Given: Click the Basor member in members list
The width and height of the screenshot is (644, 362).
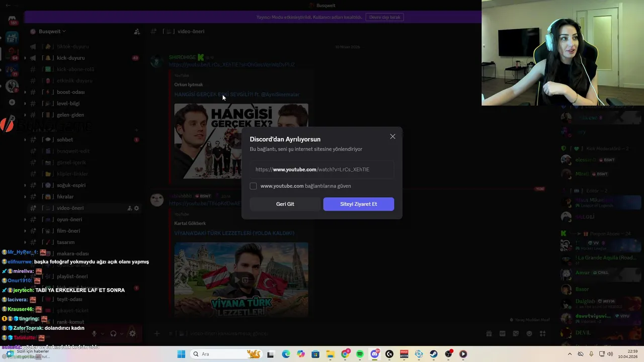Looking at the screenshot, I should point(600,289).
